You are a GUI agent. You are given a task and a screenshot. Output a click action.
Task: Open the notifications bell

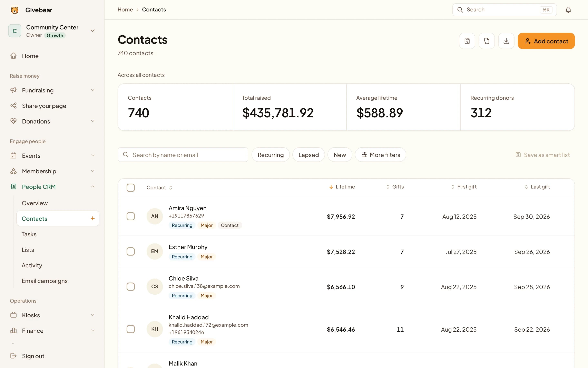click(568, 10)
